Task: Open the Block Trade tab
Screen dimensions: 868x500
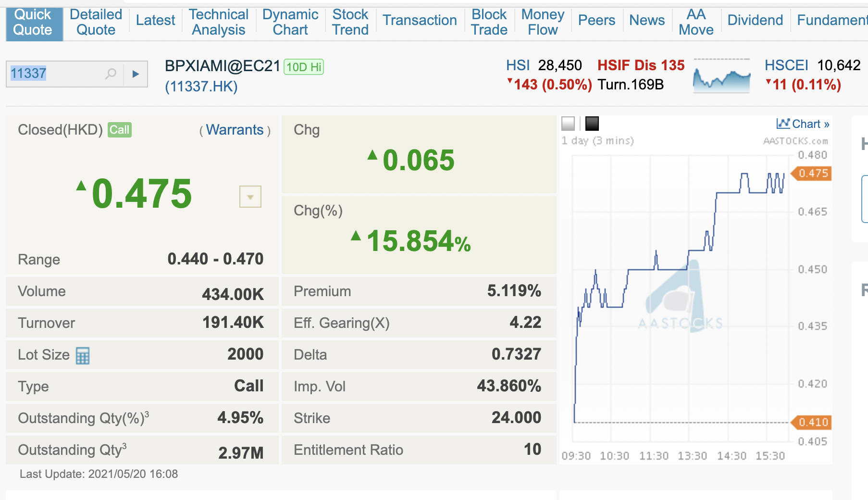Action: point(489,22)
